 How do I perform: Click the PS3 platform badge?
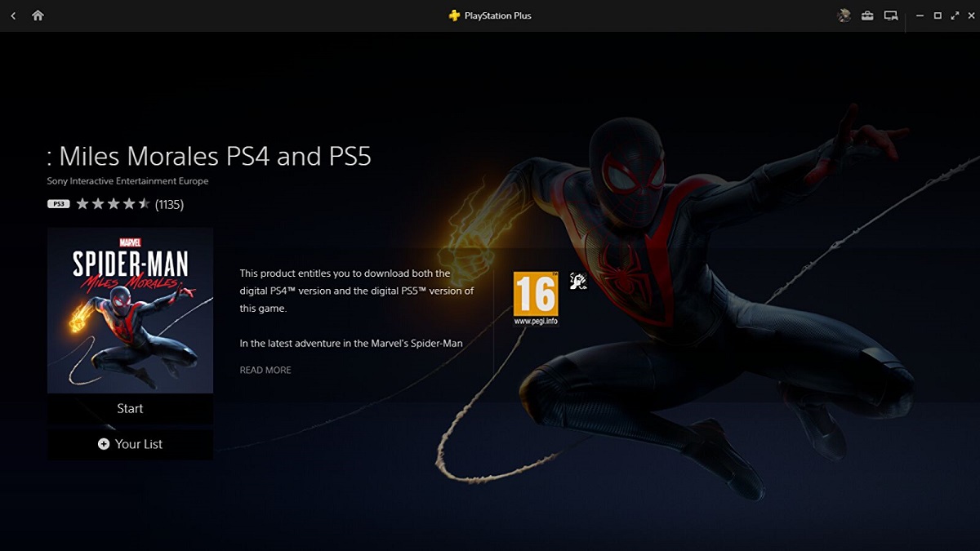(x=59, y=204)
